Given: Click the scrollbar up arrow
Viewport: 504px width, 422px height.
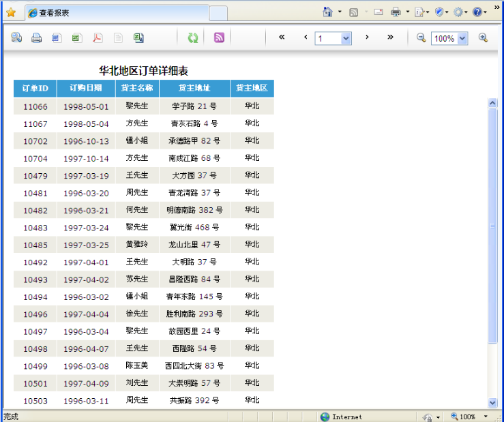Looking at the screenshot, I should pyautogui.click(x=492, y=103).
